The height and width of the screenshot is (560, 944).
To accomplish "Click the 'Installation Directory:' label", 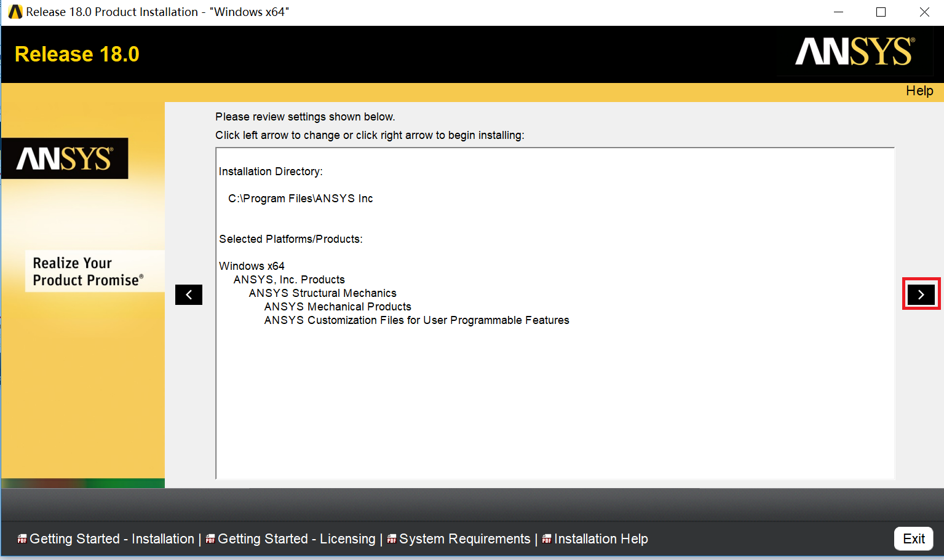I will click(x=271, y=172).
